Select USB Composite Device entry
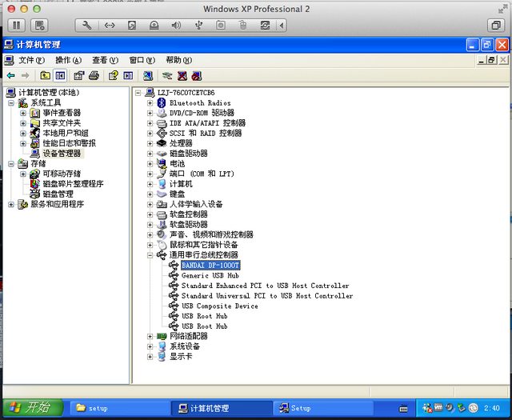Image resolution: width=512 pixels, height=420 pixels. click(219, 306)
